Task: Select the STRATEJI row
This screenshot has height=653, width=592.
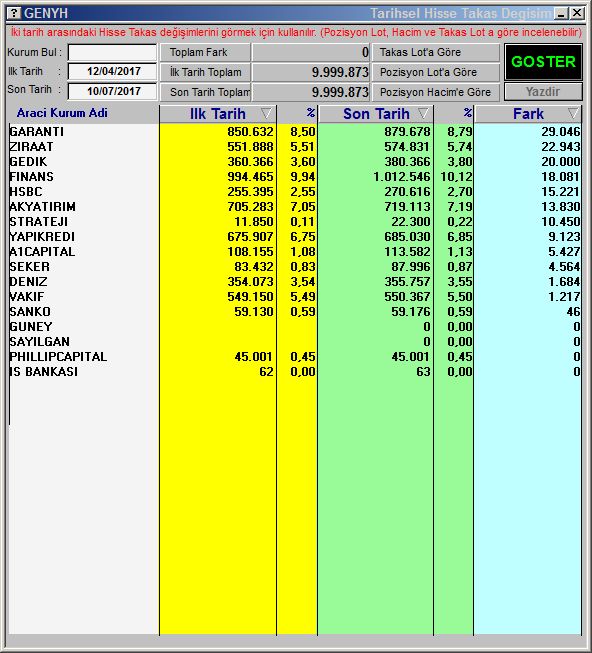Action: coord(295,222)
